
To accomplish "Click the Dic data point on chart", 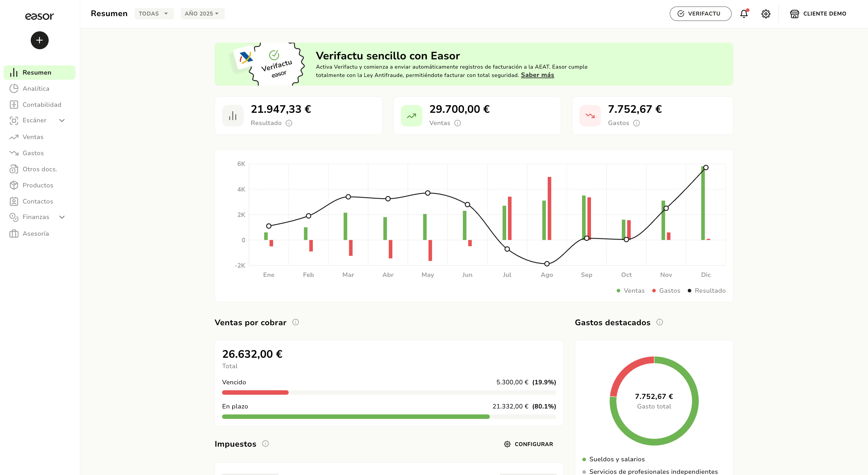I will coord(706,167).
